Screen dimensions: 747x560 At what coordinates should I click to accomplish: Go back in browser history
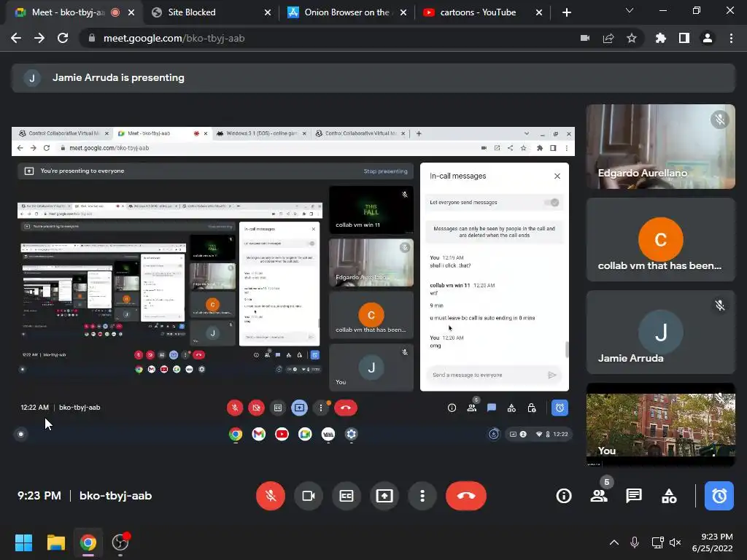click(16, 38)
